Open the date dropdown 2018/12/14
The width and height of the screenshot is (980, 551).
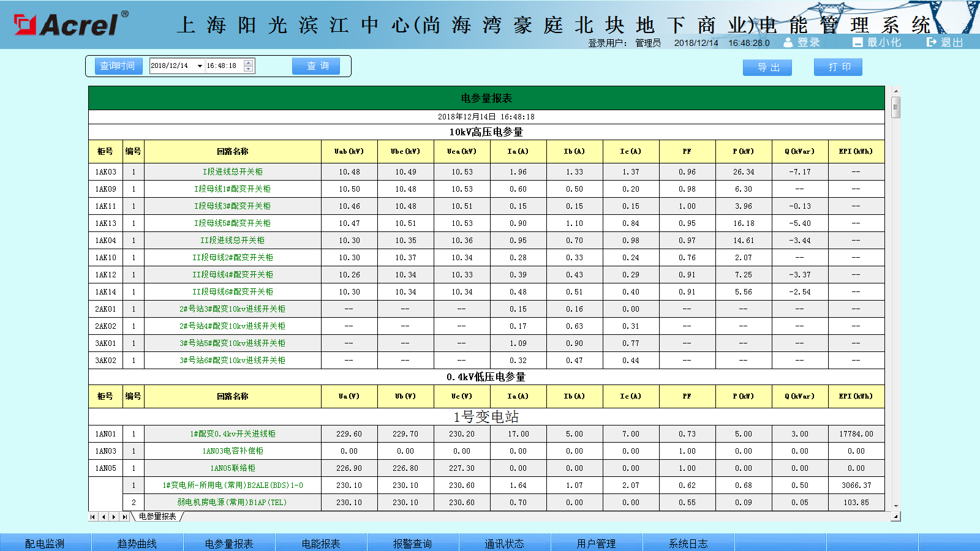click(200, 66)
